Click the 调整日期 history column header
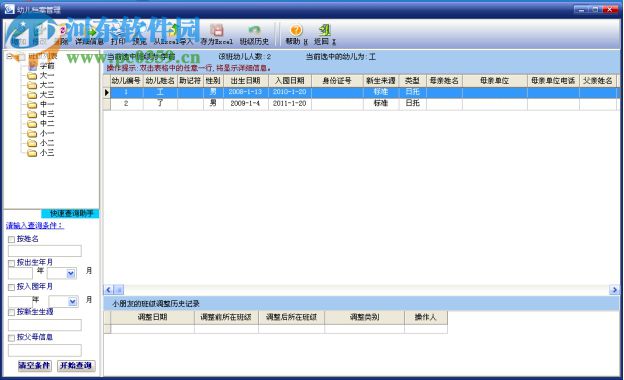Viewport: 624px width, 380px height. pos(152,318)
